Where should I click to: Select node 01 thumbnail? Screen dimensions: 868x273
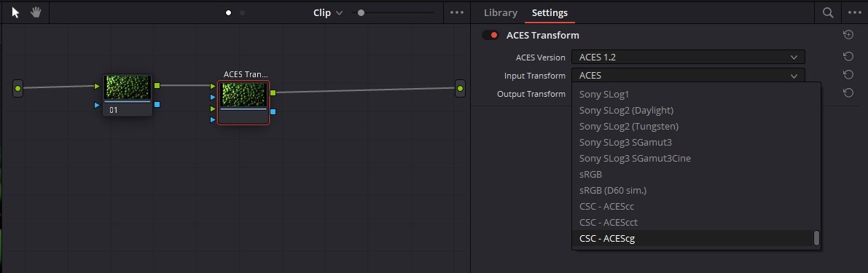[128, 88]
